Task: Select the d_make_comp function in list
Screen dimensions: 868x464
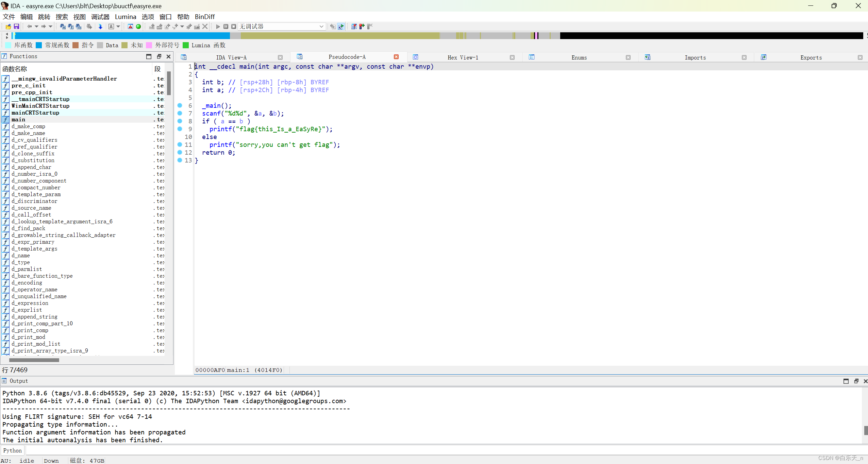Action: click(x=28, y=126)
